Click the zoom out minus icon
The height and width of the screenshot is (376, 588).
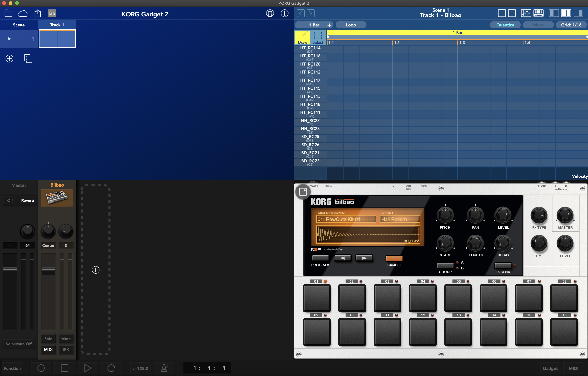(502, 13)
